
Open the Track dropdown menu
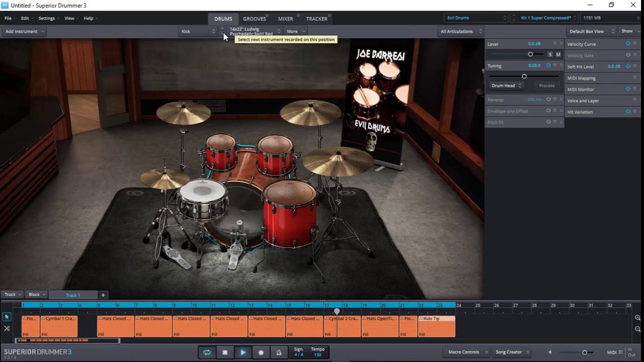coord(12,295)
